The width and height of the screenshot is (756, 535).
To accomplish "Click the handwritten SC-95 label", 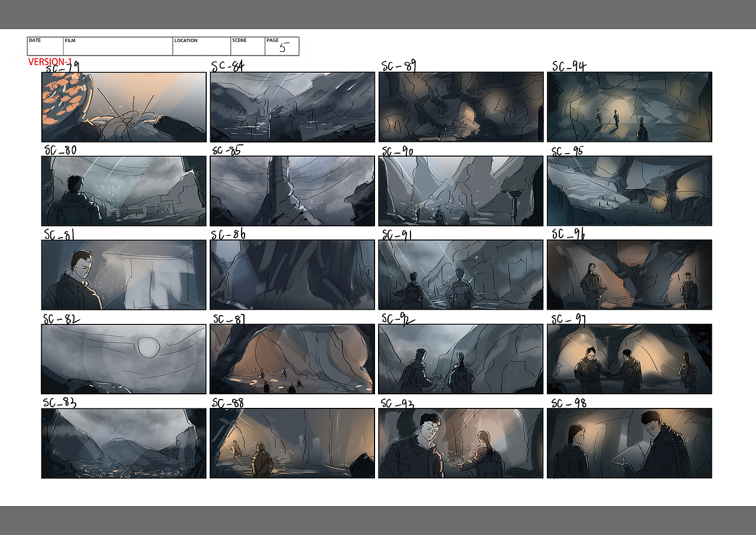I will 567,151.
